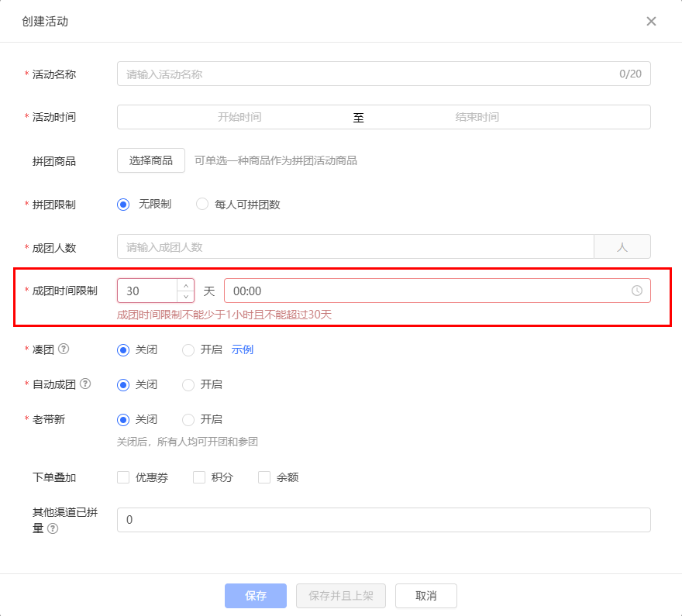Click the 选择商品 button
Screen dimensions: 682x616
151,160
